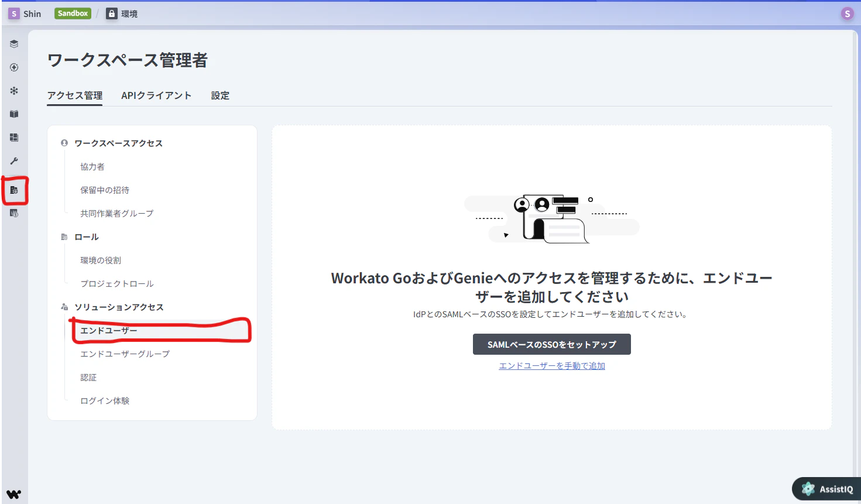This screenshot has height=504, width=861.
Task: Click the lock icon beside 環境
Action: [112, 13]
